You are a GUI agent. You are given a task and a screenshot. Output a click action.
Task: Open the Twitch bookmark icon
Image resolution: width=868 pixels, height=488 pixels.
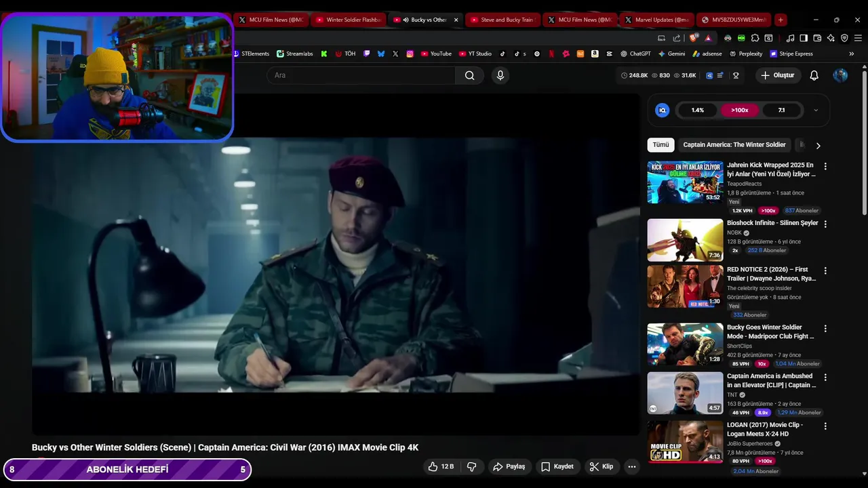367,54
